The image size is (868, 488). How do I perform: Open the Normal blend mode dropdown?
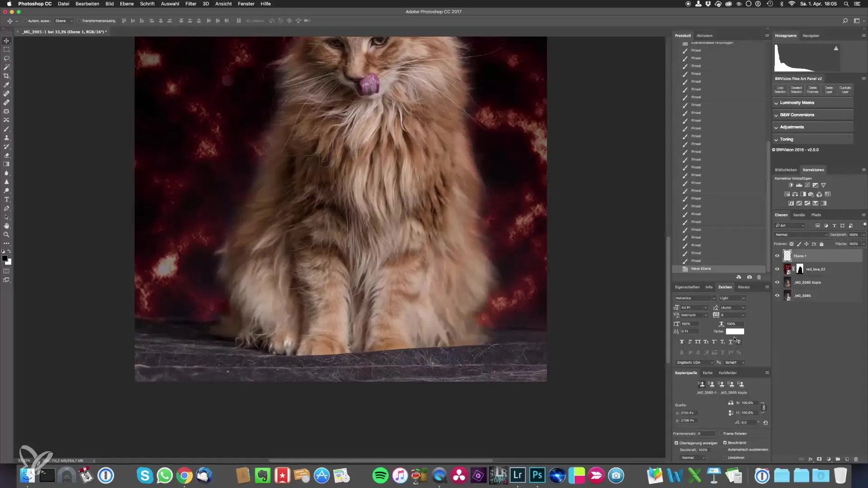click(801, 235)
